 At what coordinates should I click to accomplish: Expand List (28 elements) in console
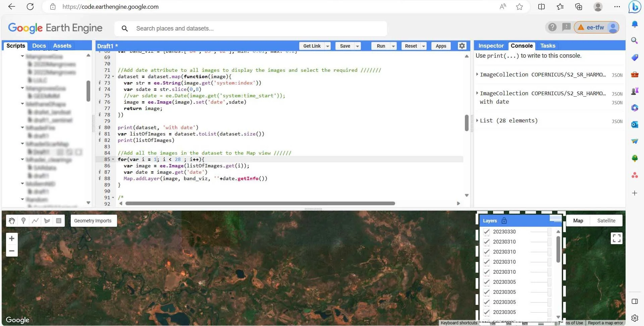click(478, 120)
